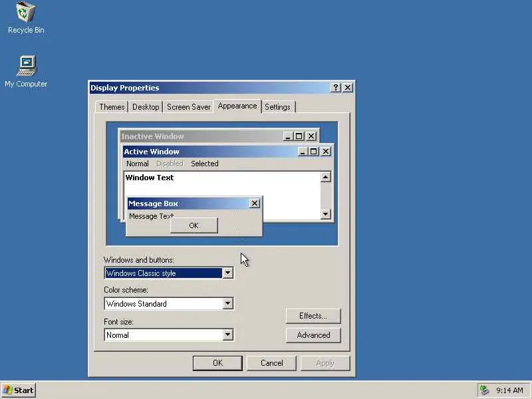Click the preview Message Box OK button

pos(194,225)
